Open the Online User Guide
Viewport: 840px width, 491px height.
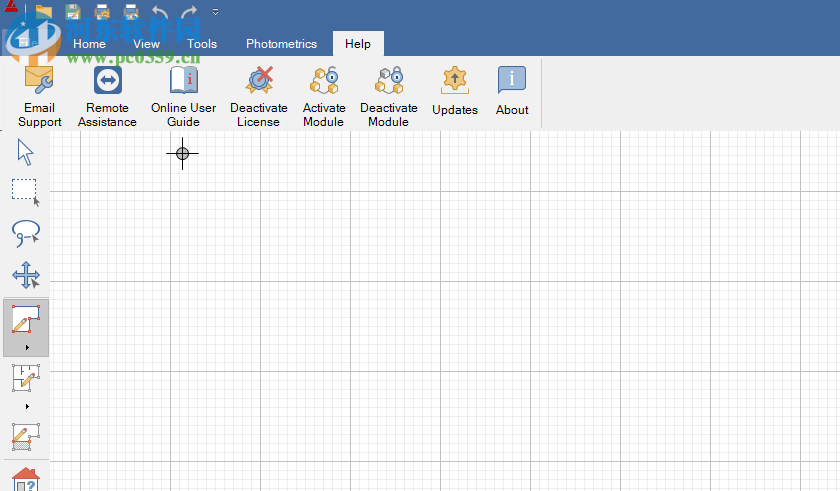[183, 96]
